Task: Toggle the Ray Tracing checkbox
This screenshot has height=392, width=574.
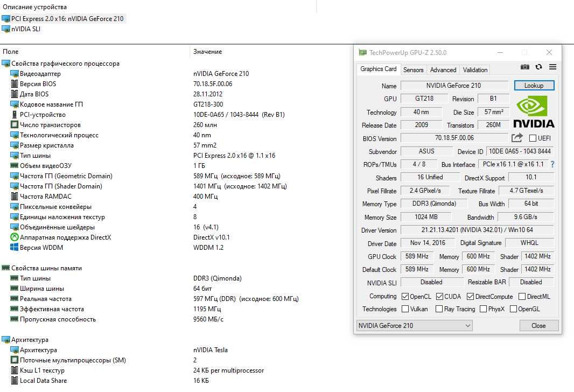Action: pos(439,309)
